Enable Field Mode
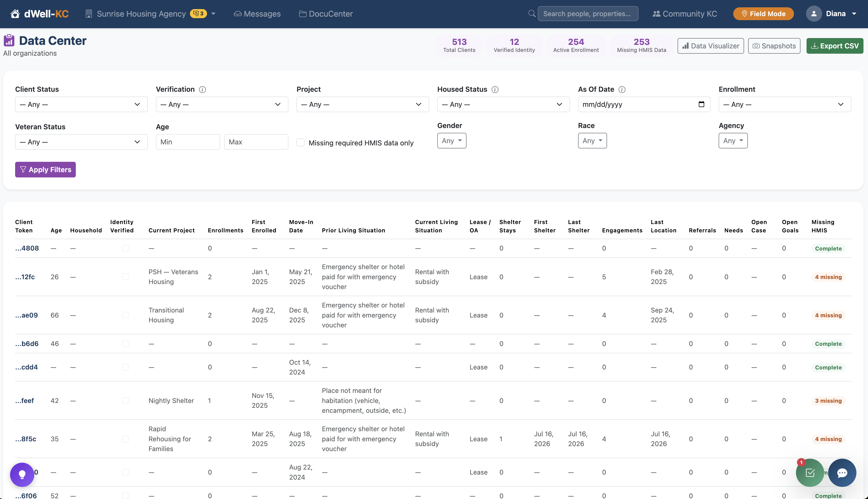868x499 pixels. click(763, 14)
